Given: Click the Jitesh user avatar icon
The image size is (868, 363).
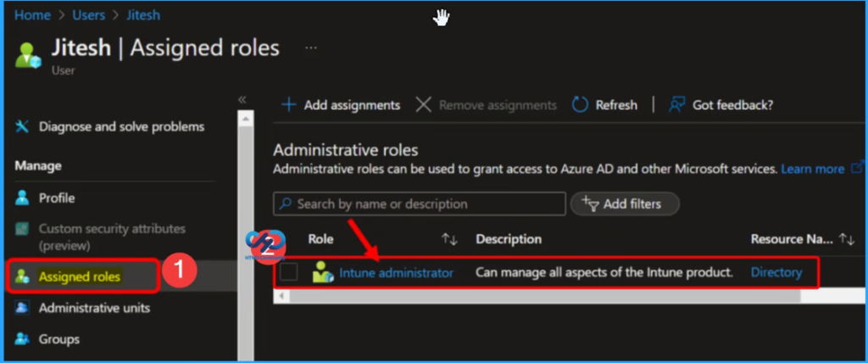Looking at the screenshot, I should click(x=28, y=55).
